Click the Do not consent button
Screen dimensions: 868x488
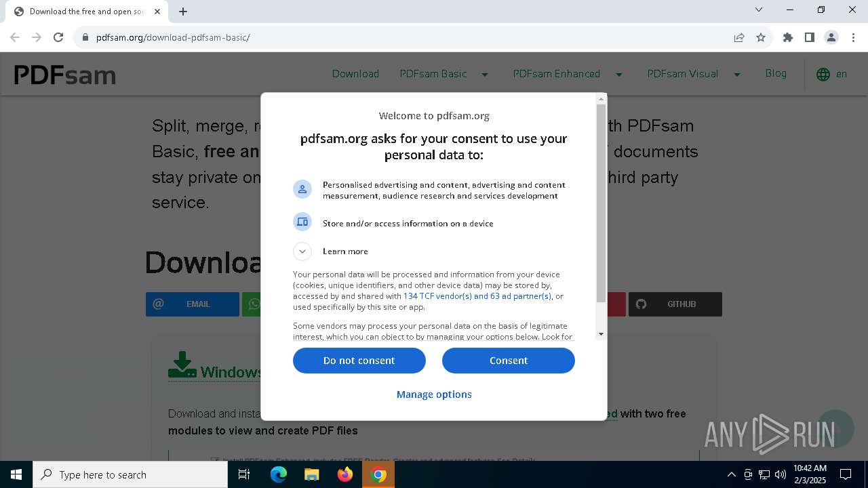359,361
